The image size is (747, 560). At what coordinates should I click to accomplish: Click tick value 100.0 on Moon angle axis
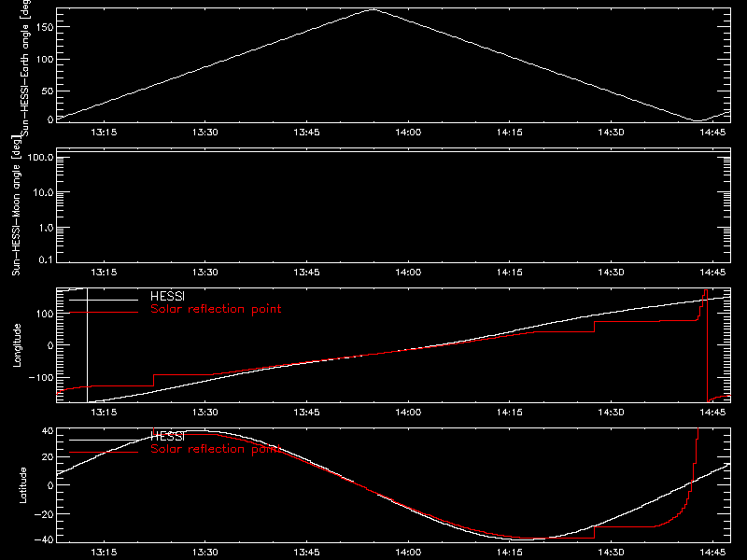41,158
